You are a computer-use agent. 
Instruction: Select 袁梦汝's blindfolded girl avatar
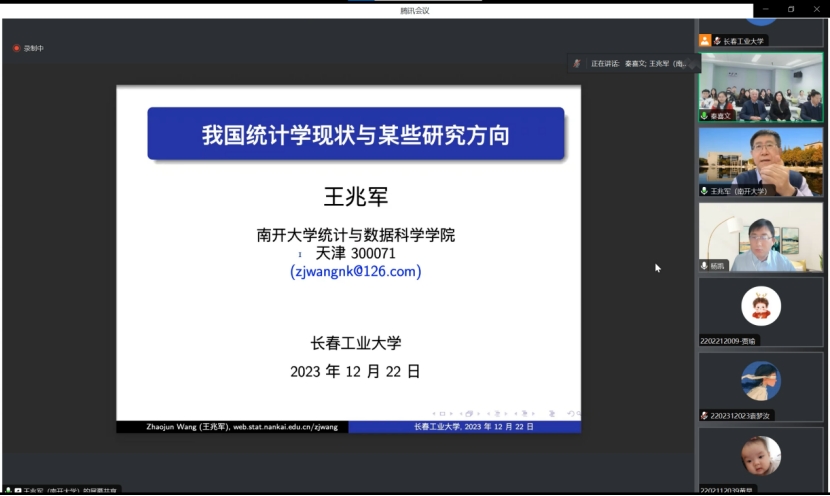click(x=761, y=381)
